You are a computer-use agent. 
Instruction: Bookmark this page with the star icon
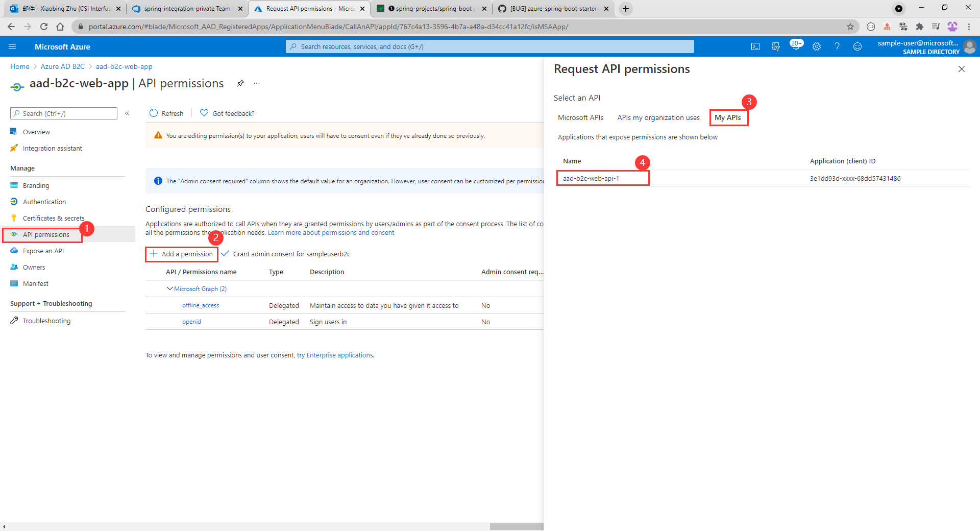850,27
